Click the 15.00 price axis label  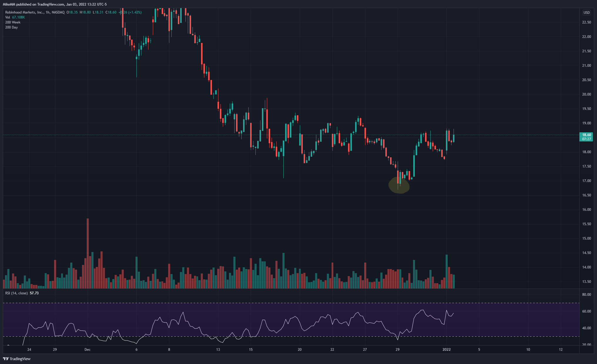coord(586,238)
